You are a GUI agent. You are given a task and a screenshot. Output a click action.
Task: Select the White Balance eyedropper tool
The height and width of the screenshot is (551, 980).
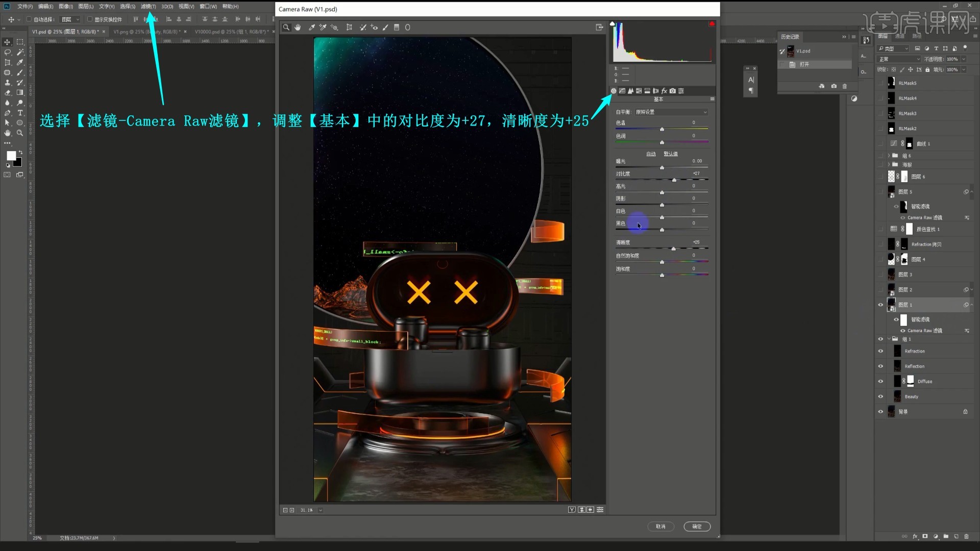click(x=311, y=28)
